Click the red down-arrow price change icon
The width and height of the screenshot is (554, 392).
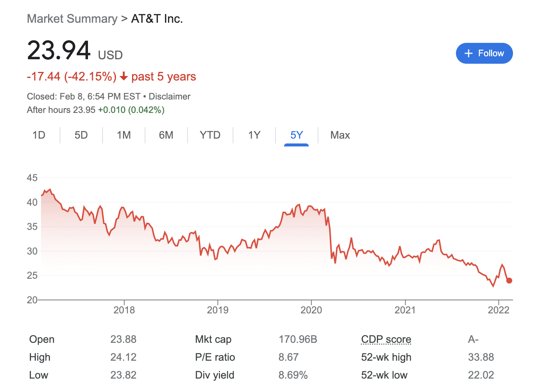[124, 77]
